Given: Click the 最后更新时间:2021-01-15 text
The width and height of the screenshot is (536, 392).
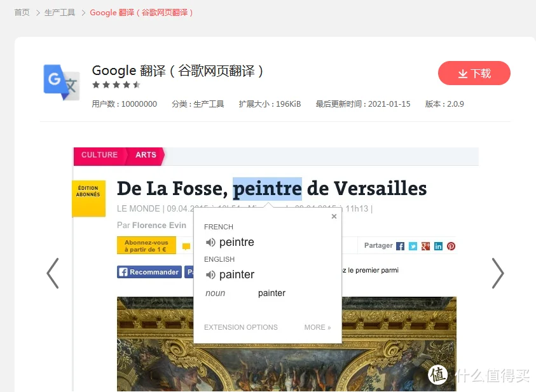Looking at the screenshot, I should [x=363, y=104].
